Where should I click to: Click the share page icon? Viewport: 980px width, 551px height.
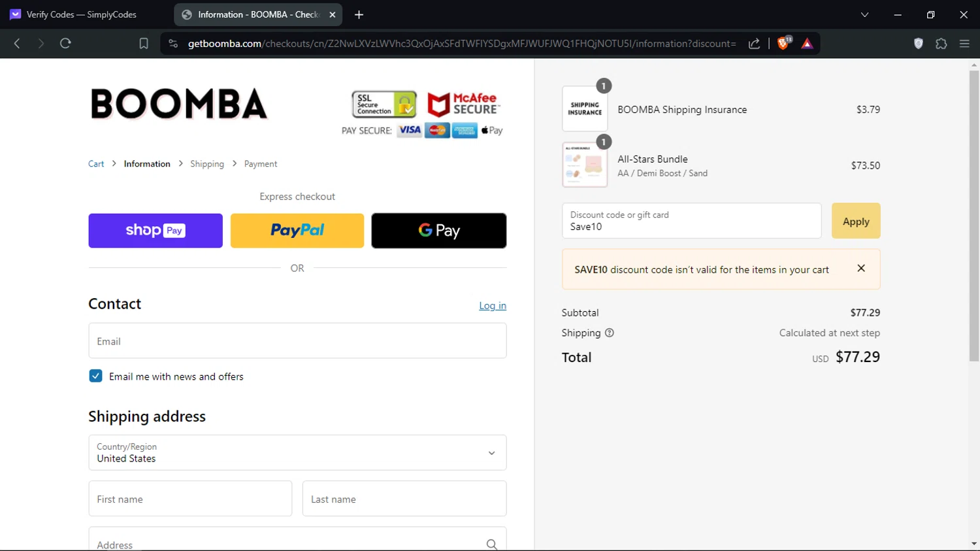(x=754, y=43)
